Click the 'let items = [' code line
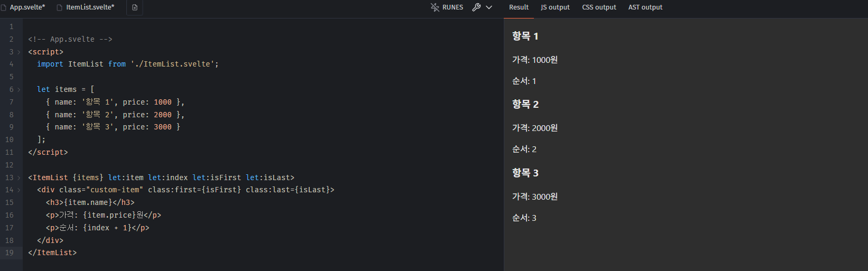 (66, 89)
